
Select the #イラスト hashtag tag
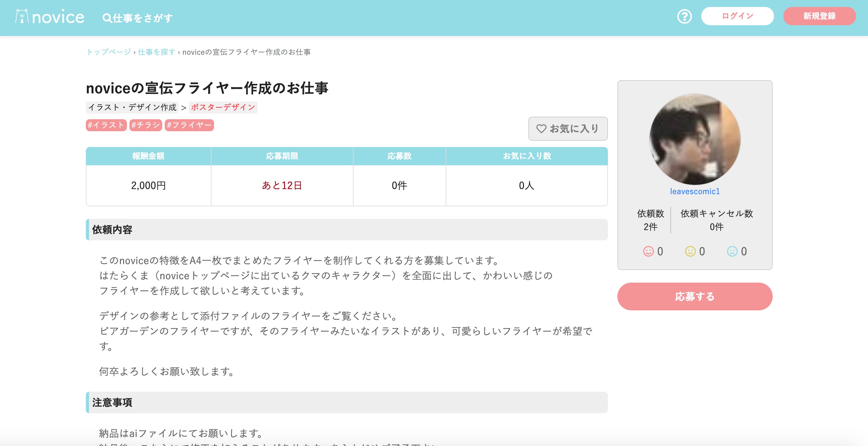point(106,125)
